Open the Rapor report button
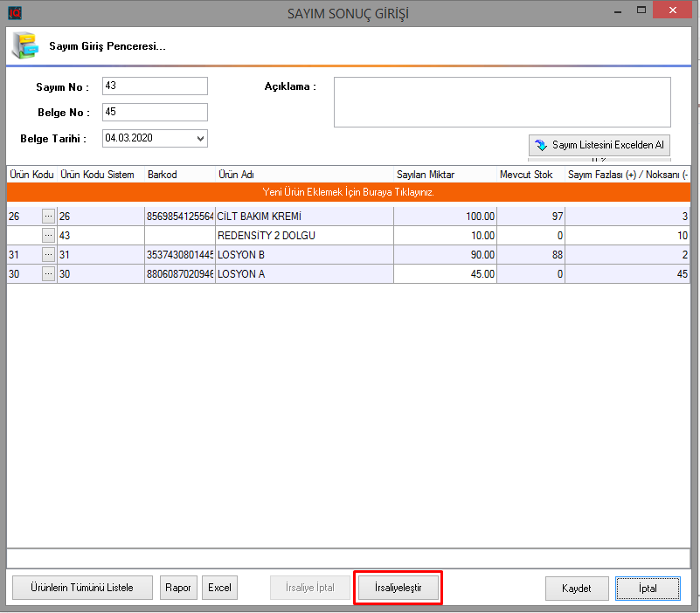This screenshot has width=700, height=613. click(x=178, y=588)
